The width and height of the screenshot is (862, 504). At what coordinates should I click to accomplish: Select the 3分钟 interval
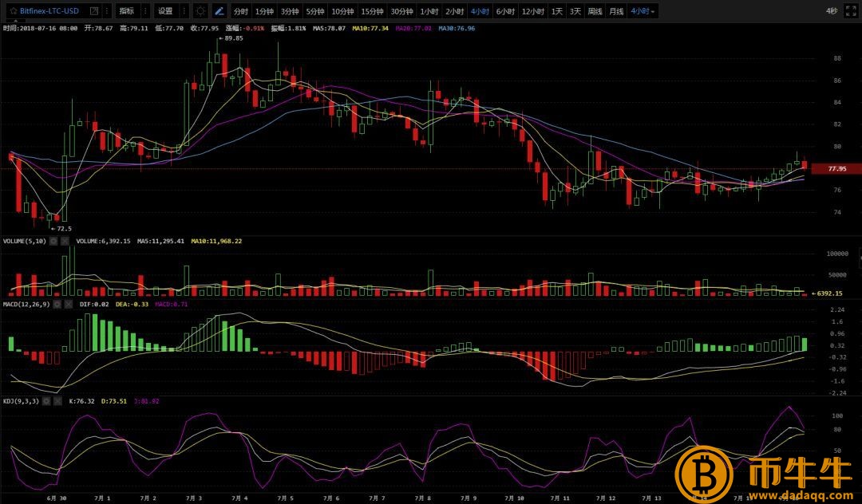click(x=290, y=11)
